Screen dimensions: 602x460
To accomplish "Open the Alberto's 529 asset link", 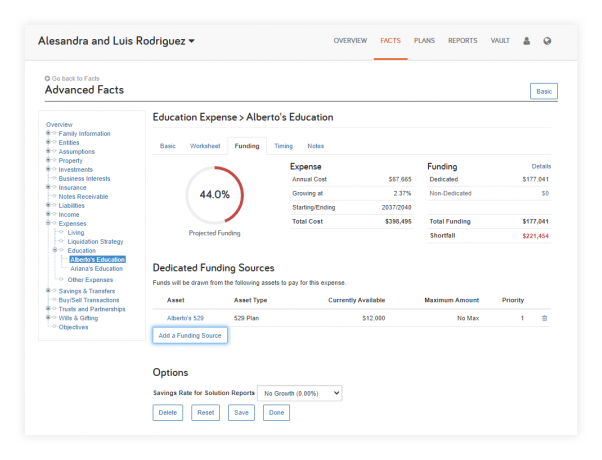I will pos(185,318).
